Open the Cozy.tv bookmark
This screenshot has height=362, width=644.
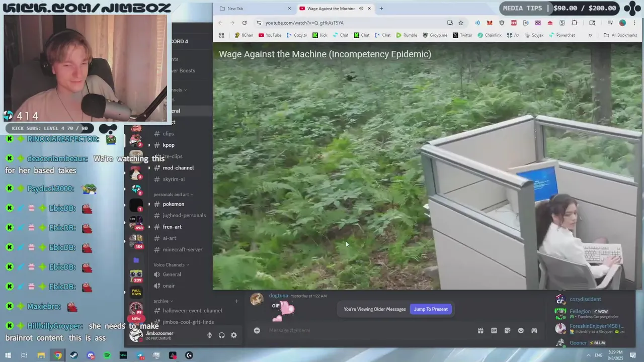pos(297,35)
